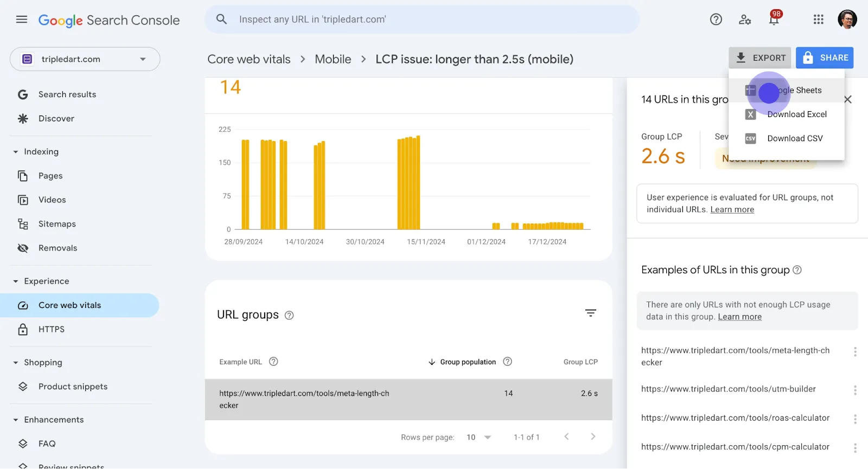The image size is (868, 469).
Task: Click the Sitemaps tree icon
Action: 23,224
